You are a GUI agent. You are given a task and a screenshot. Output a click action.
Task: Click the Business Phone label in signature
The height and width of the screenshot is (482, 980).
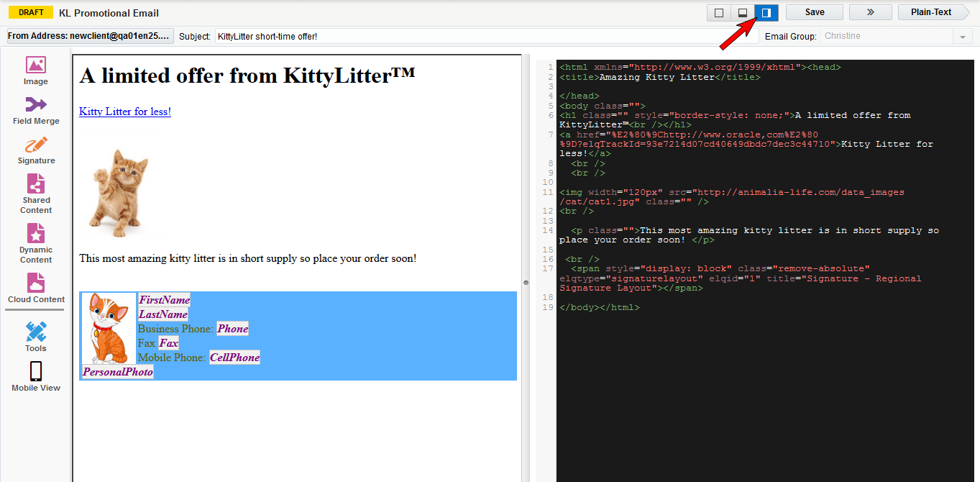[x=175, y=329]
